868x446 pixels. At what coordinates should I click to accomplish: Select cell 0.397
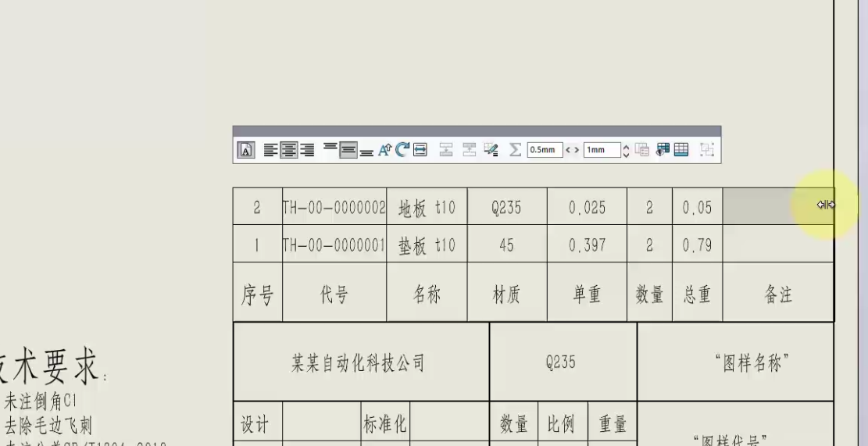coord(587,244)
